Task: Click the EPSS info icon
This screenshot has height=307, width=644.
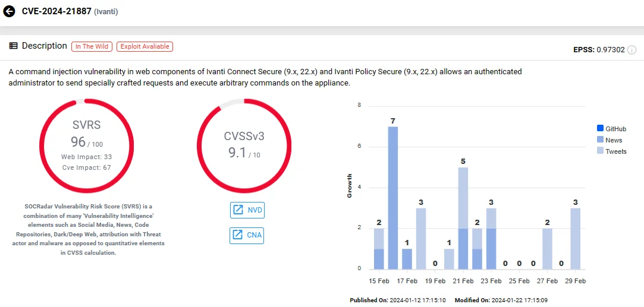Action: pos(632,50)
